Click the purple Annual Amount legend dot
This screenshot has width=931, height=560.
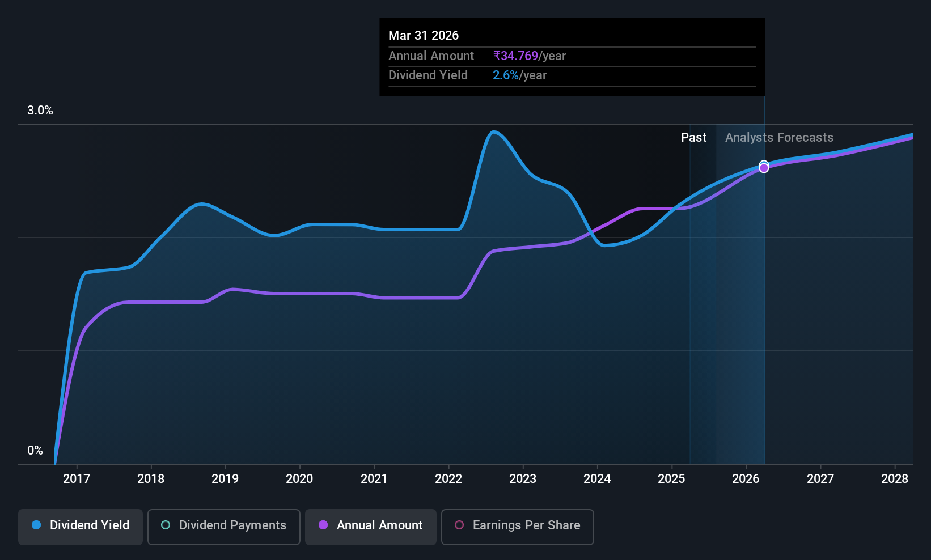[x=323, y=525]
